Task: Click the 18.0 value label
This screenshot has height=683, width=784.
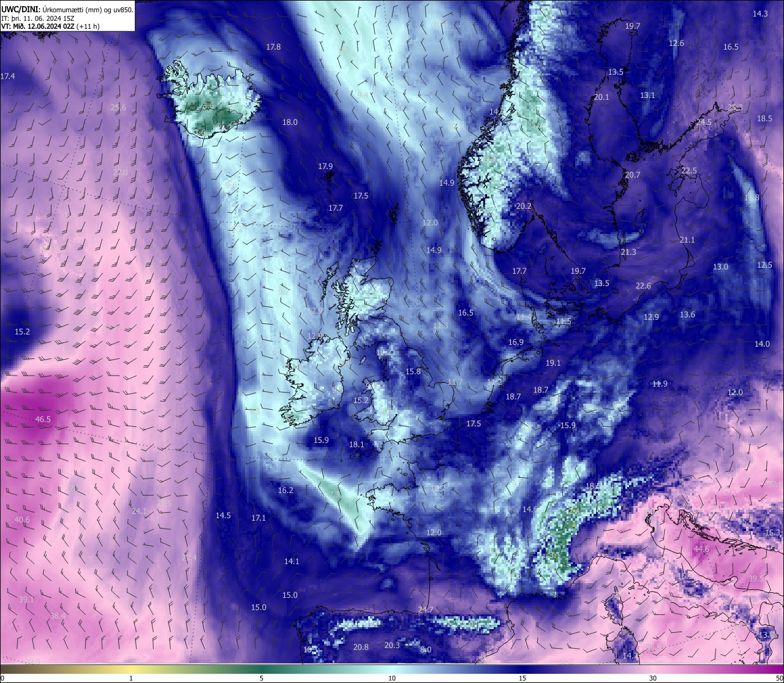Action: click(x=290, y=123)
